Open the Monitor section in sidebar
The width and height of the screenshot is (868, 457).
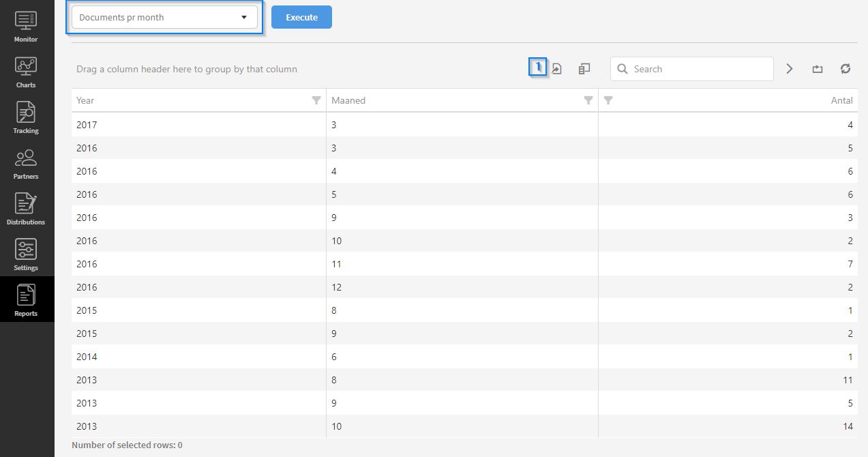(26, 26)
